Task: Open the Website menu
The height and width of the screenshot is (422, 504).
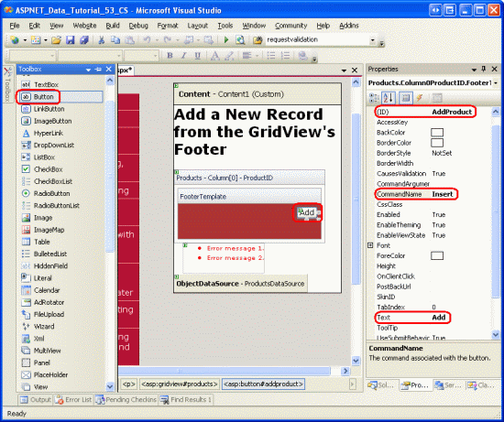Action: coord(84,26)
